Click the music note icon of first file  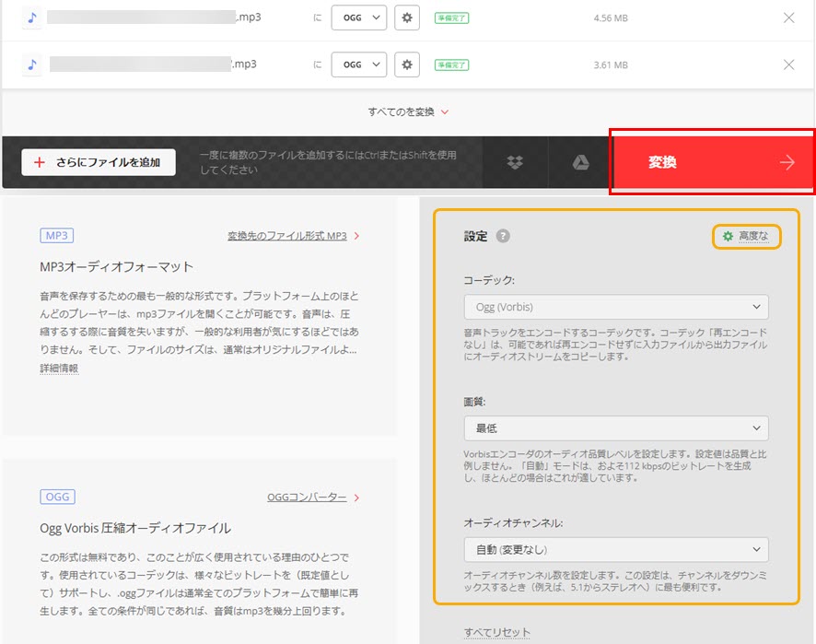point(32,18)
